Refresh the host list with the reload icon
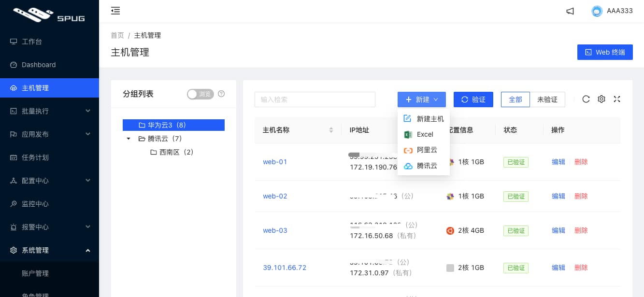 586,99
